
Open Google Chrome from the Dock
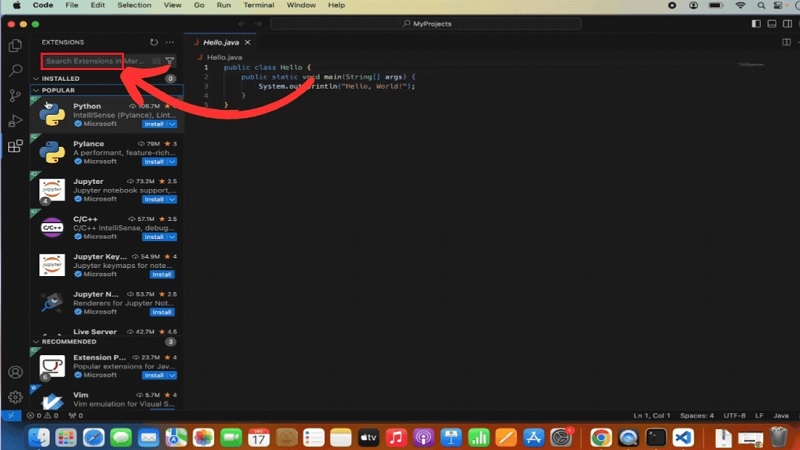point(601,438)
